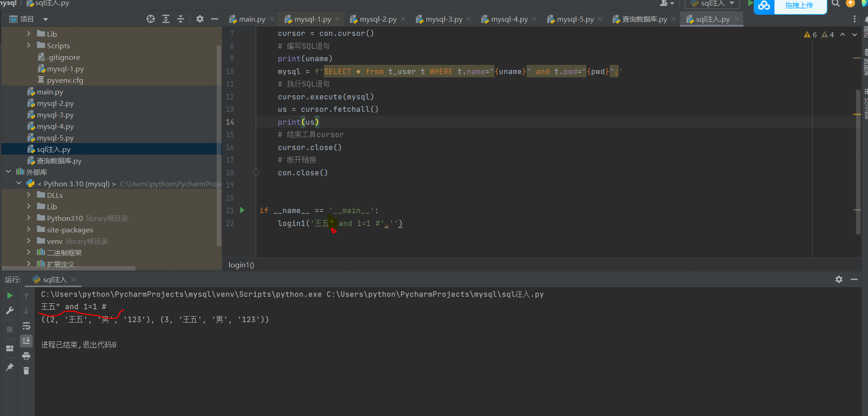The image size is (868, 416).
Task: Expand the Scripts folder
Action: 29,45
